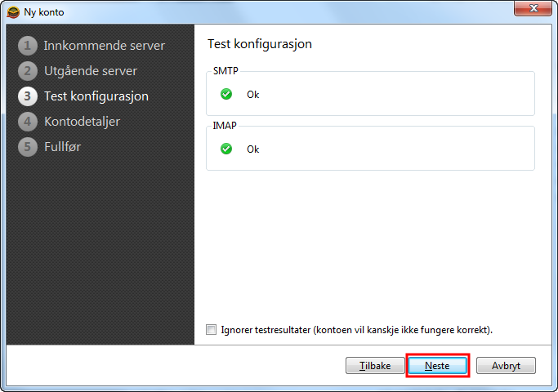Click the step 4 number icon

coord(28,122)
